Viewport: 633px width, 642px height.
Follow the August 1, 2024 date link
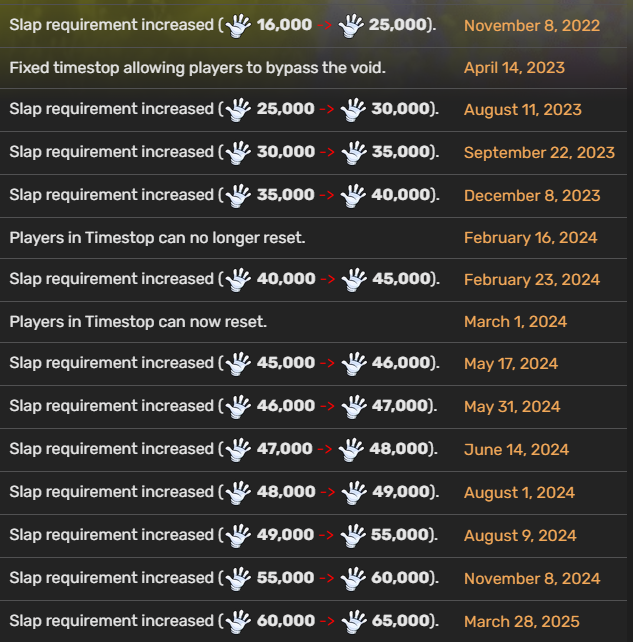[x=520, y=493]
